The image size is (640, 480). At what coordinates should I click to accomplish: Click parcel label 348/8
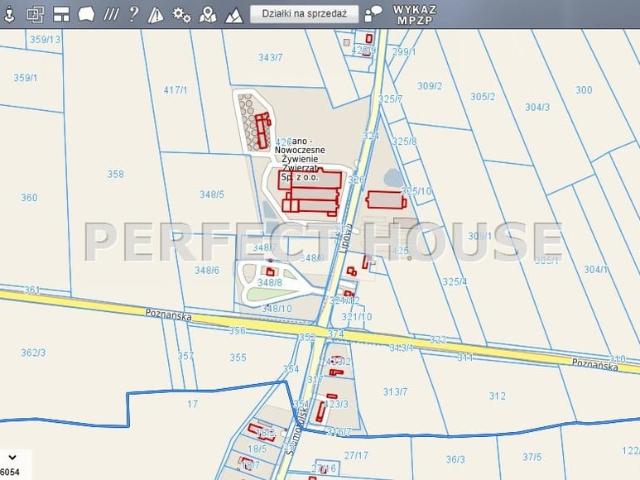(269, 282)
